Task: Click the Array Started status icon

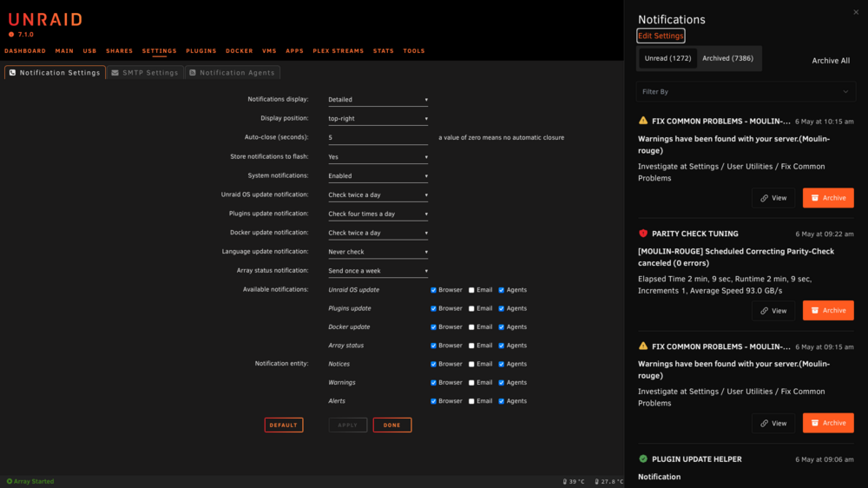Action: (10, 481)
